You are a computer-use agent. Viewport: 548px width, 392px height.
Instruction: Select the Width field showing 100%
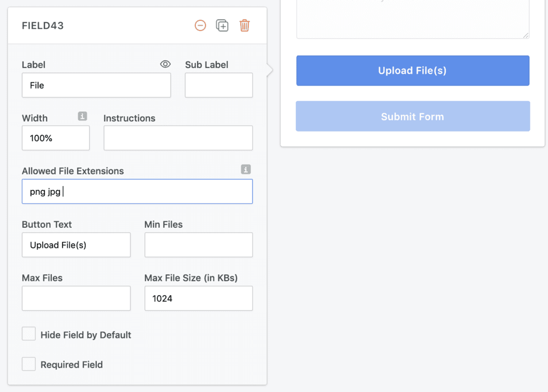click(x=56, y=138)
